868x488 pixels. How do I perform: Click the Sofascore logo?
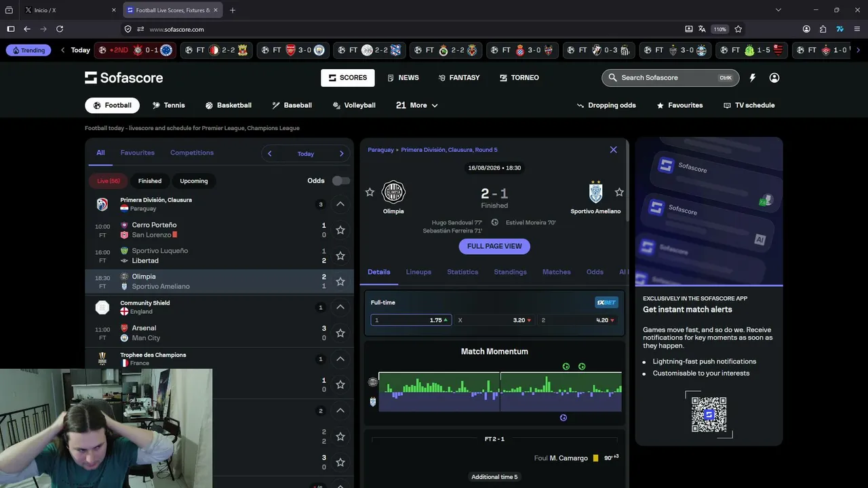123,78
